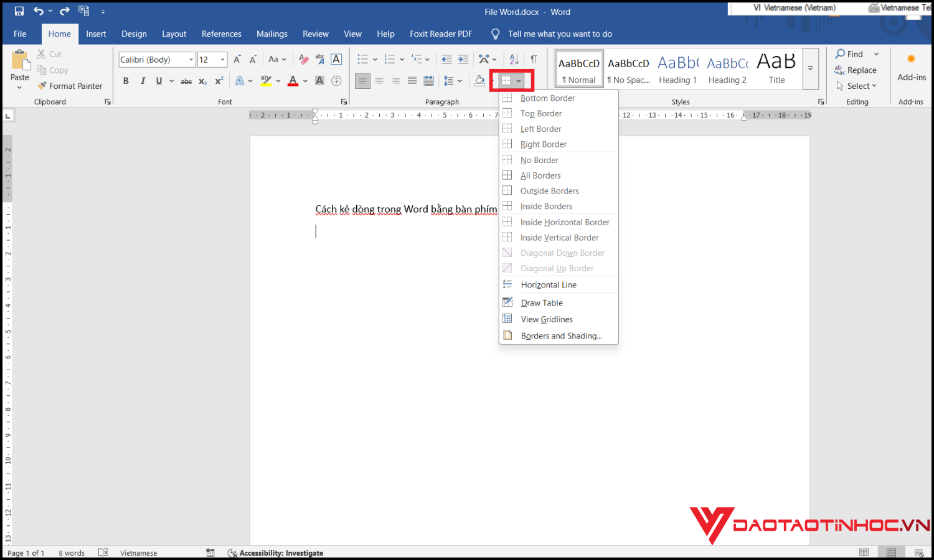Click the Increase Indent icon

coord(463,59)
